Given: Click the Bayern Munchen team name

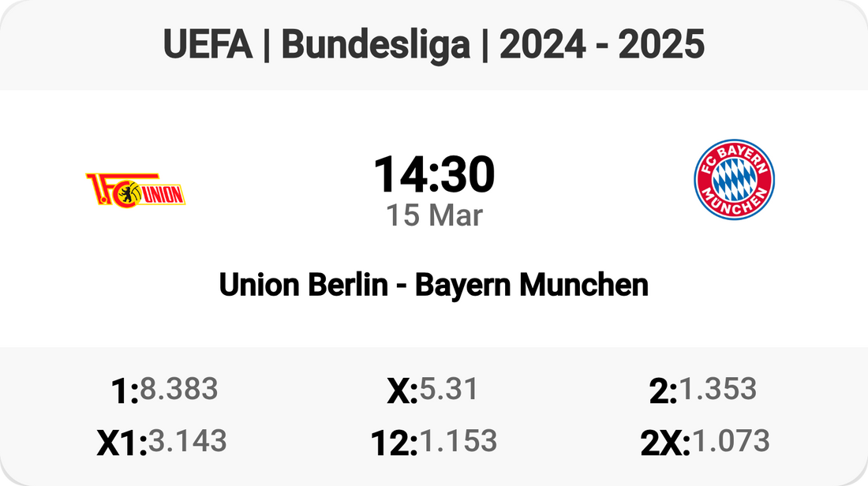Looking at the screenshot, I should tap(532, 285).
